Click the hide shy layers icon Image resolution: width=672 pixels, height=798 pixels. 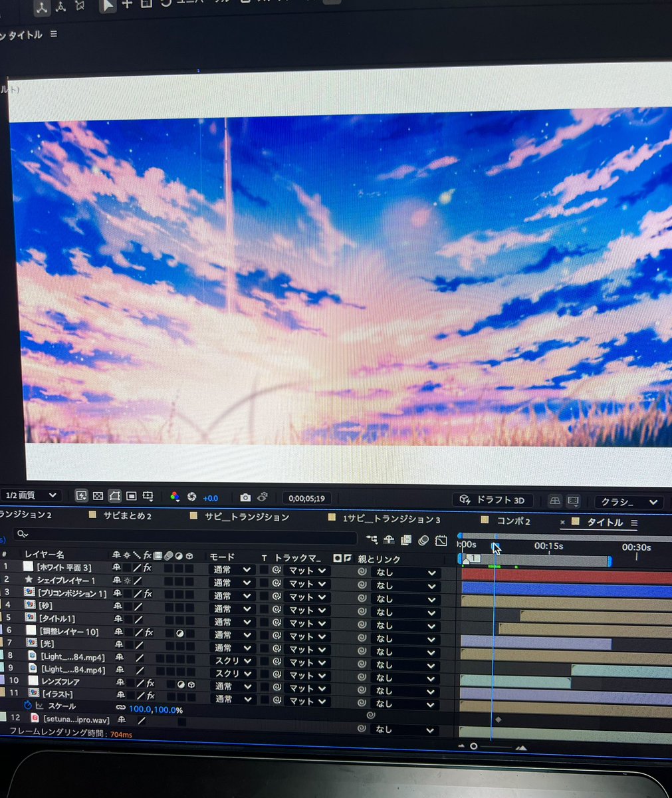389,540
